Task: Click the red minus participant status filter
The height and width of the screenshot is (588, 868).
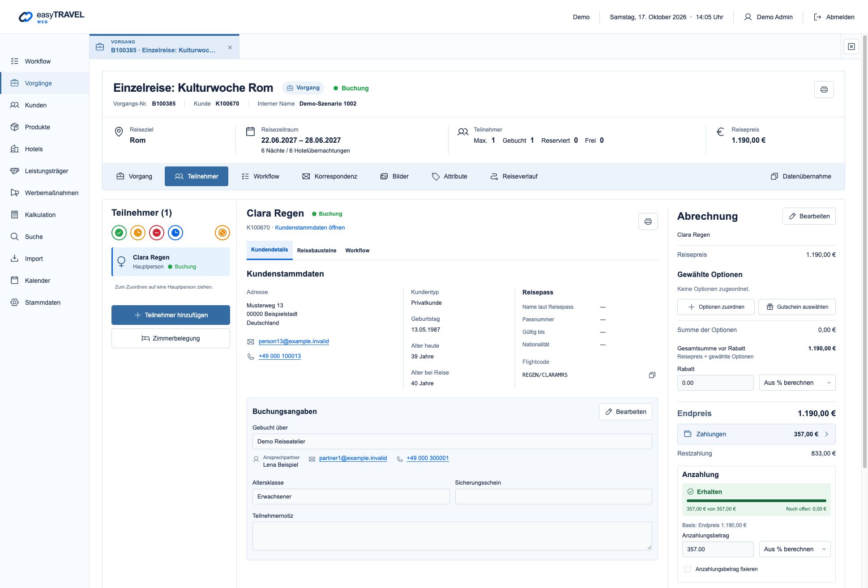Action: 157,233
